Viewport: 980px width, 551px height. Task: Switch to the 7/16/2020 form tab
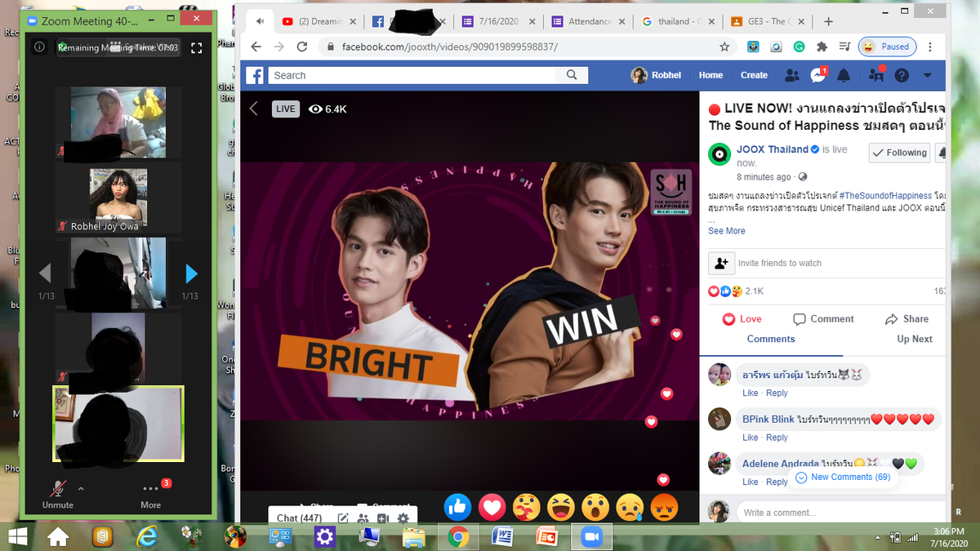click(x=498, y=21)
